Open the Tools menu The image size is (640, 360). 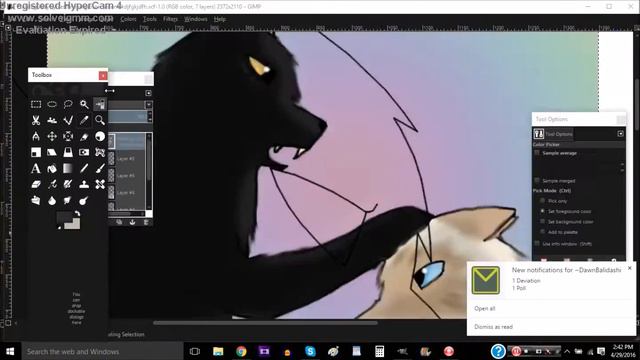(x=150, y=19)
